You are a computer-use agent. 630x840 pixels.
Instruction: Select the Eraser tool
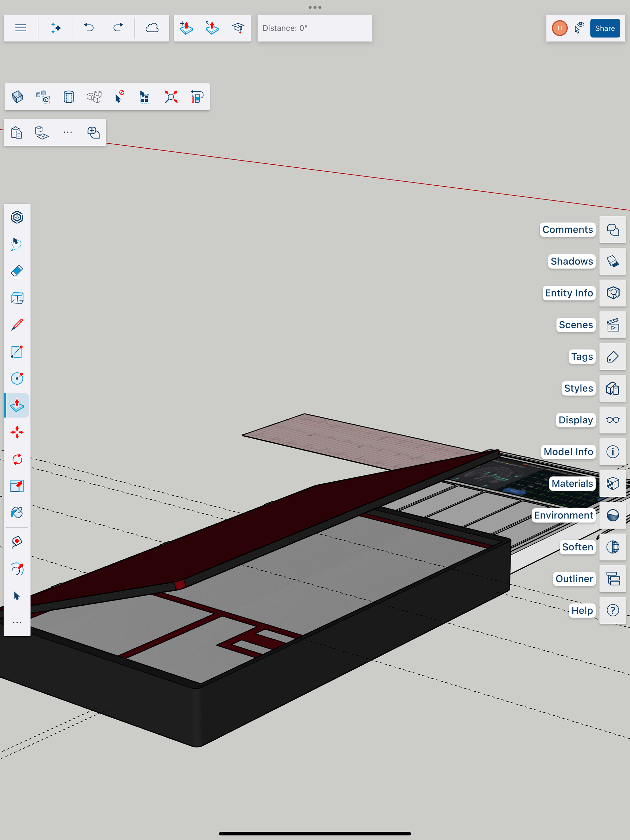tap(17, 271)
